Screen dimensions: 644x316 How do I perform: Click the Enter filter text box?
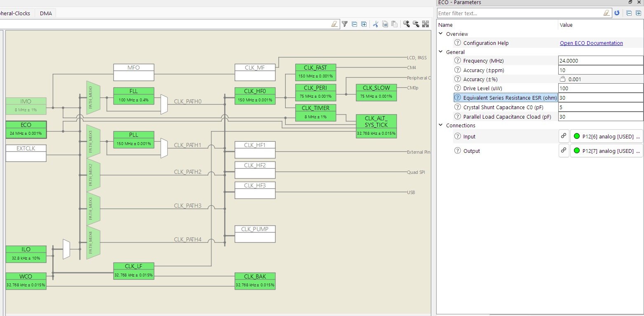(x=524, y=13)
